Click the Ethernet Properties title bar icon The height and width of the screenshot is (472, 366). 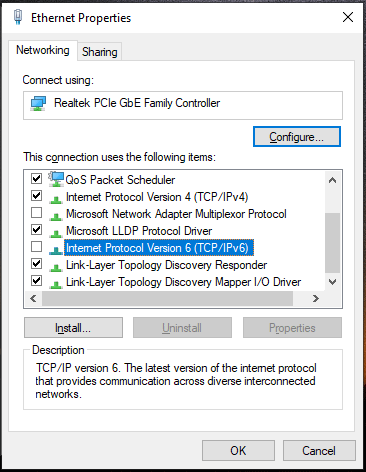click(18, 17)
